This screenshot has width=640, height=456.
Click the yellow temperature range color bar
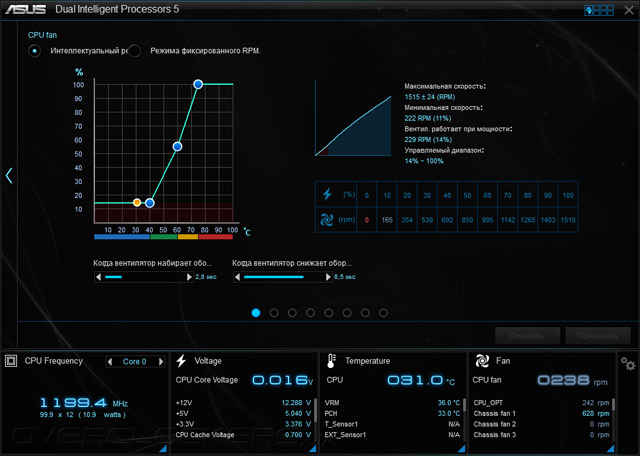(x=188, y=237)
